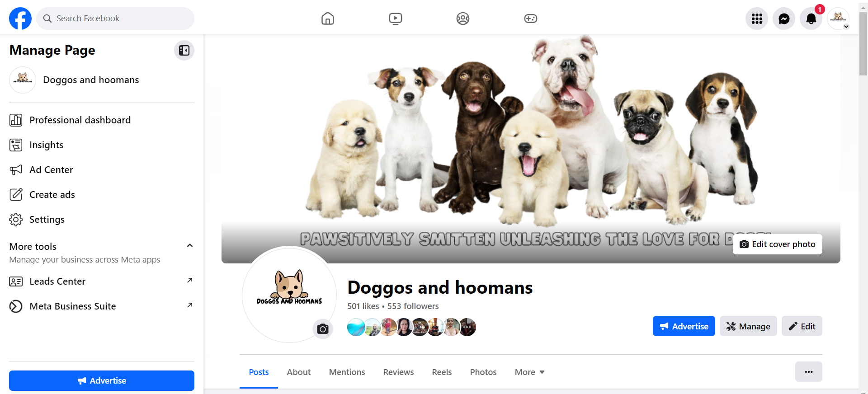Click the Meta Business Suite icon
Screen dimensions: 868x394
pyautogui.click(x=16, y=306)
